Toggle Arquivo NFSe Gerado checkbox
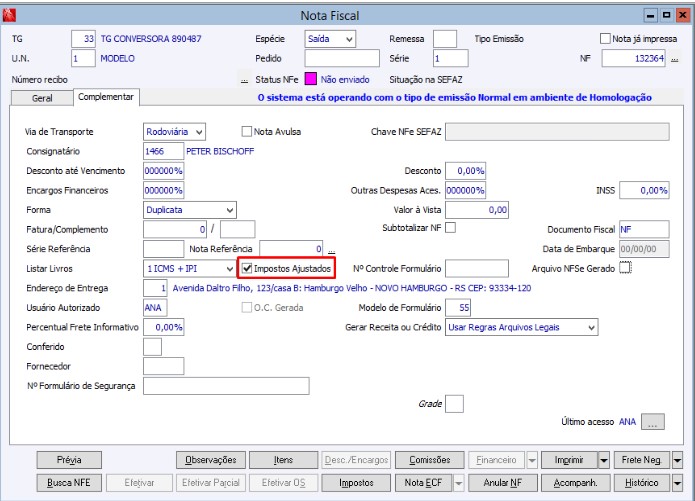Screen dimensions: 695x501 [x=625, y=267]
